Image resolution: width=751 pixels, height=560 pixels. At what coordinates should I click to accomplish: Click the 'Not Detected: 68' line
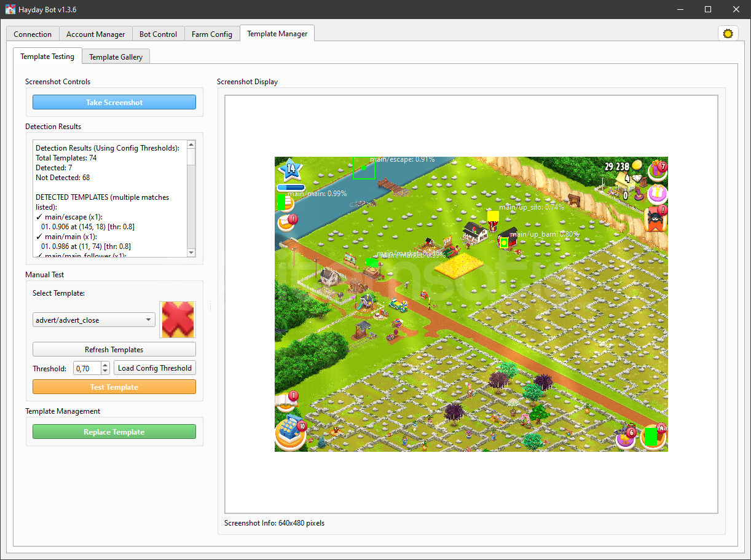[63, 178]
